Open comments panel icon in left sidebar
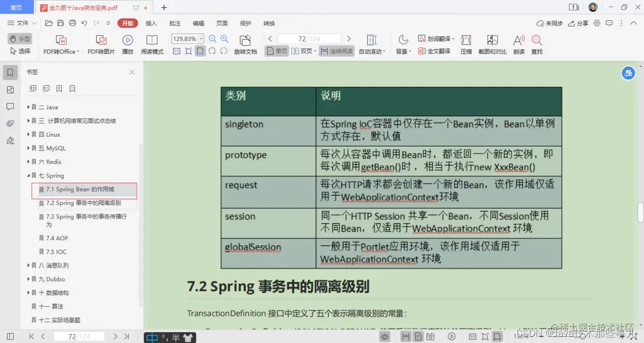 point(10,106)
